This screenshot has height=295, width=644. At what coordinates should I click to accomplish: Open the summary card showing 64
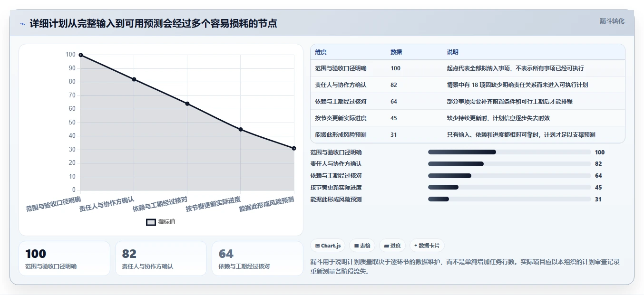pos(257,258)
